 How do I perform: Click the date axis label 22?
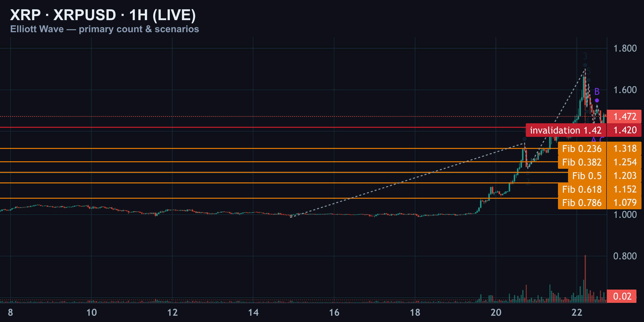point(577,312)
